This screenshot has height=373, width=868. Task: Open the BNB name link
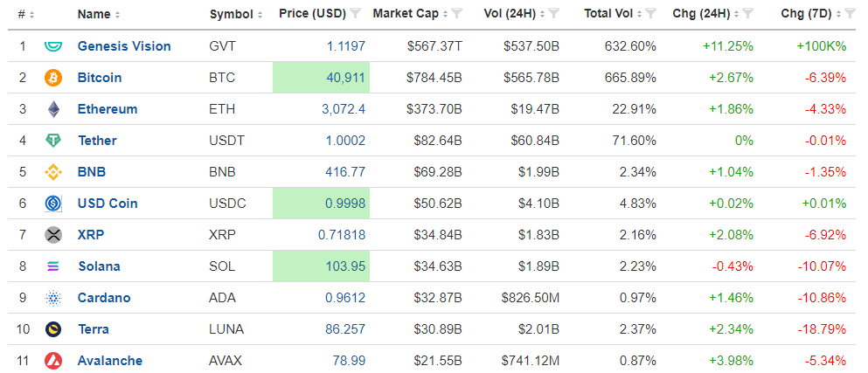pyautogui.click(x=91, y=172)
